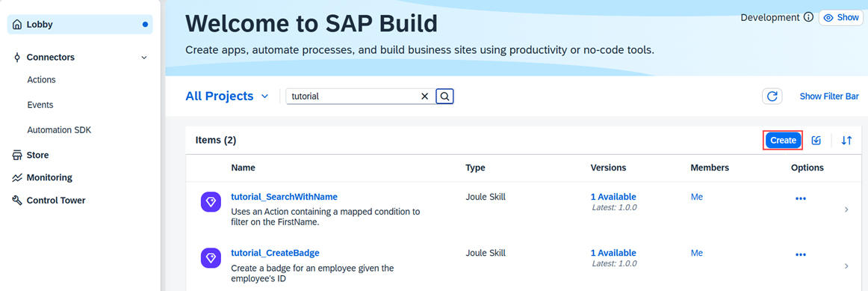Image resolution: width=868 pixels, height=291 pixels.
Task: Click the Members column header
Action: tap(710, 168)
